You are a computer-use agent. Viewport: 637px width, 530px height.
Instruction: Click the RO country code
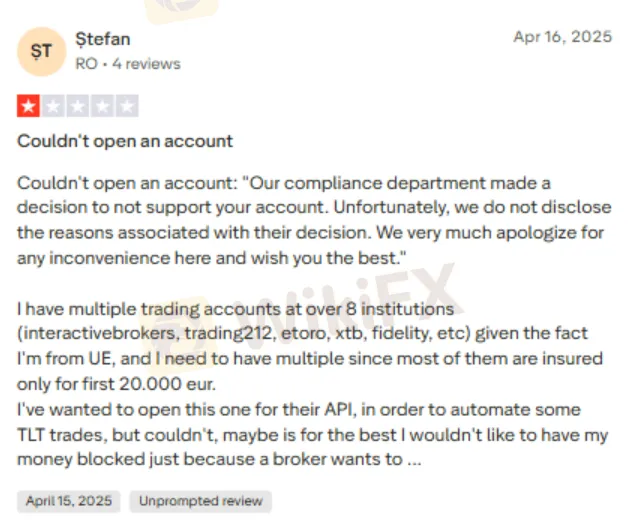(86, 63)
